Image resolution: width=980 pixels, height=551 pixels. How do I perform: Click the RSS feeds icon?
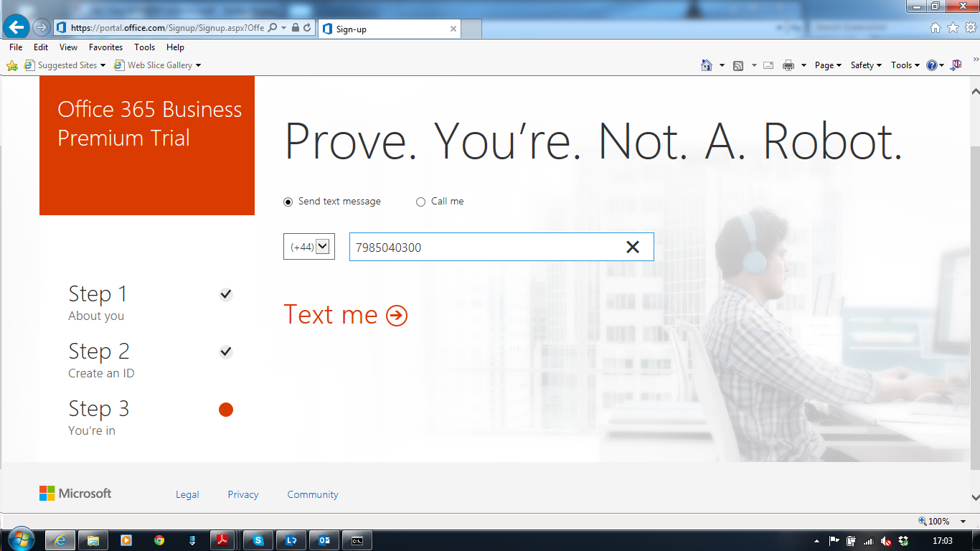(x=738, y=65)
